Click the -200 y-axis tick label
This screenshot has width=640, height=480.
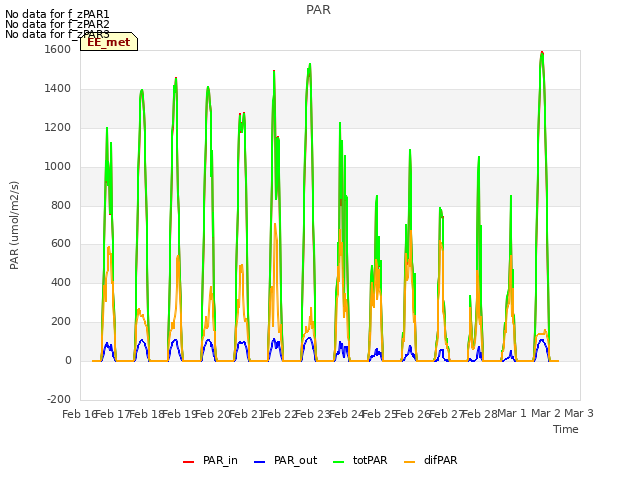tap(59, 399)
